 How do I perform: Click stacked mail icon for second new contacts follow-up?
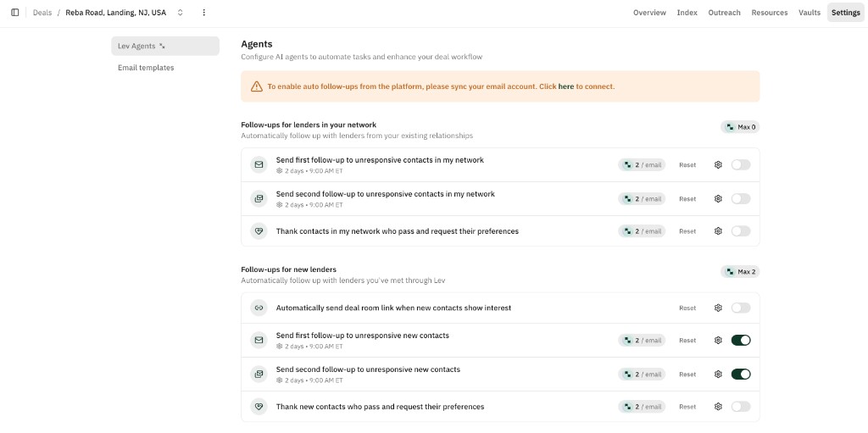[x=259, y=374]
